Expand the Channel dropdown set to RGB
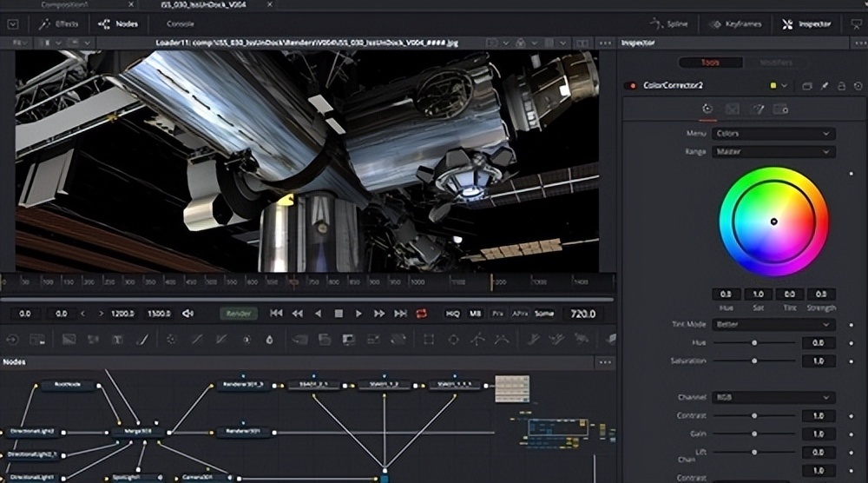Screen dimensions: 868x483 coord(773,398)
